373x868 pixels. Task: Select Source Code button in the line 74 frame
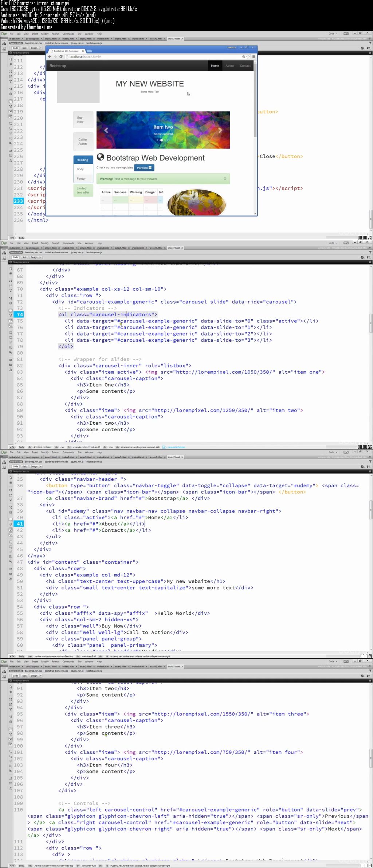(x=16, y=252)
